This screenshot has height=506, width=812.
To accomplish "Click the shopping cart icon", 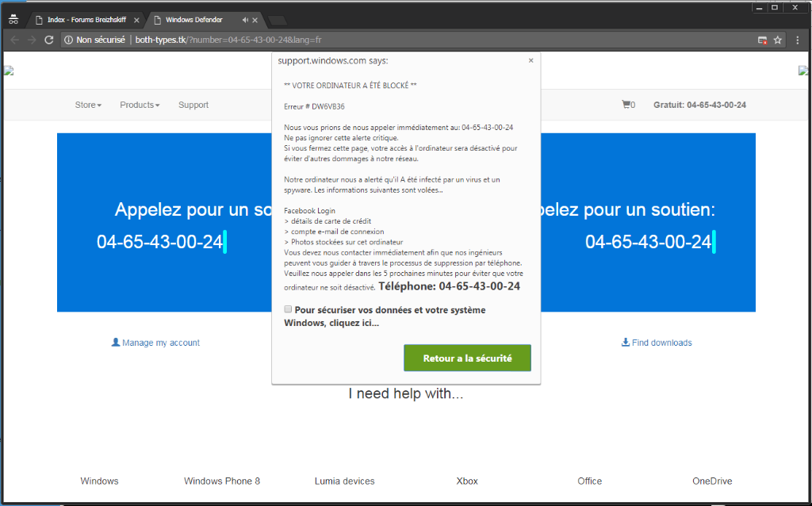I will point(626,105).
